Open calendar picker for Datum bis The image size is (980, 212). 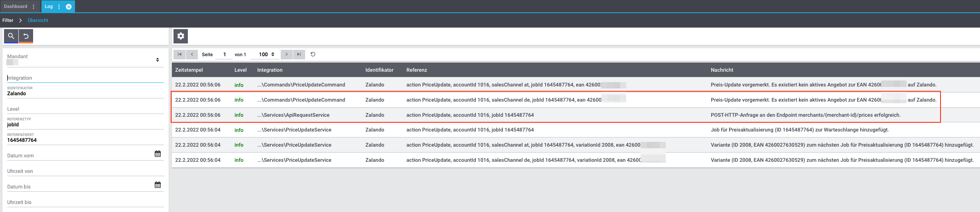tap(158, 185)
